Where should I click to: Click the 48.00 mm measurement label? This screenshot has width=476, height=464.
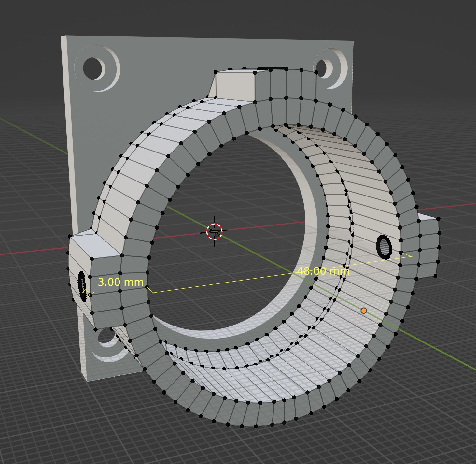coord(323,271)
